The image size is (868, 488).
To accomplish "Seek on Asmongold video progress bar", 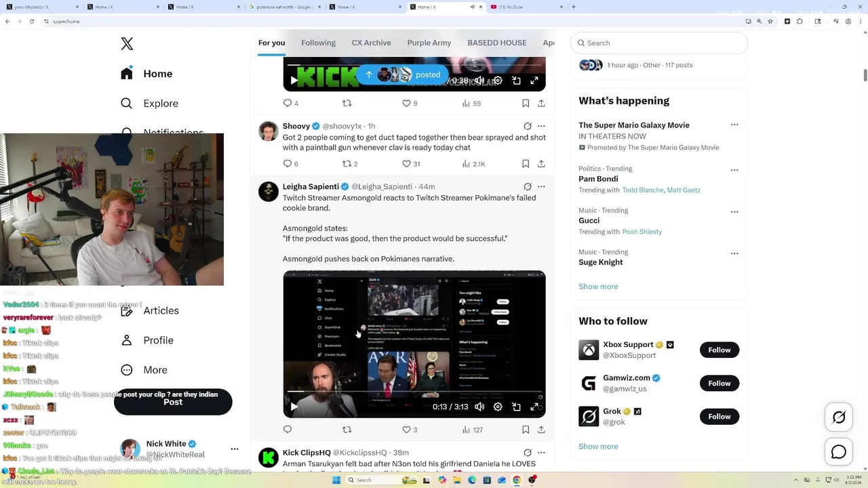I will pyautogui.click(x=414, y=392).
